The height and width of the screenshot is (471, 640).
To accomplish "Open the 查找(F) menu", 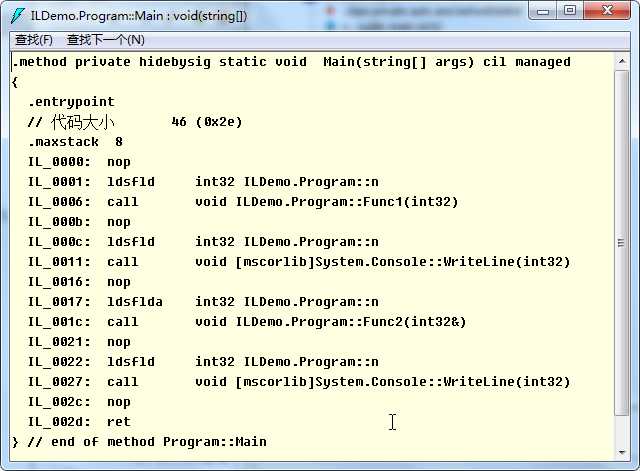I will 34,40.
